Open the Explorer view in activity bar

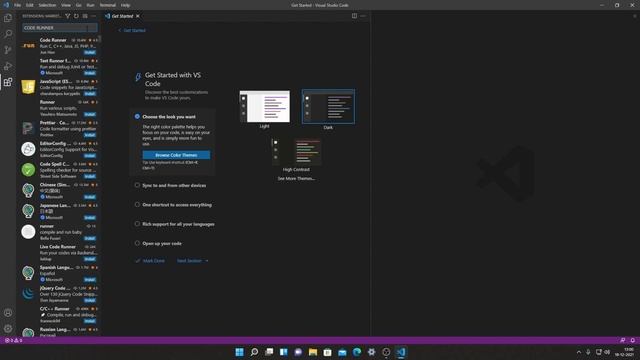[8, 18]
